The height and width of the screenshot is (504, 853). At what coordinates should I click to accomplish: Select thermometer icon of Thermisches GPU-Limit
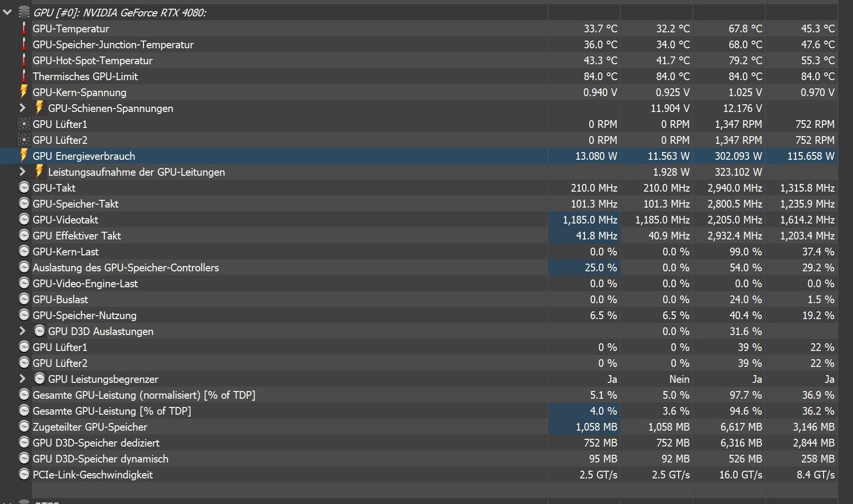tap(24, 76)
